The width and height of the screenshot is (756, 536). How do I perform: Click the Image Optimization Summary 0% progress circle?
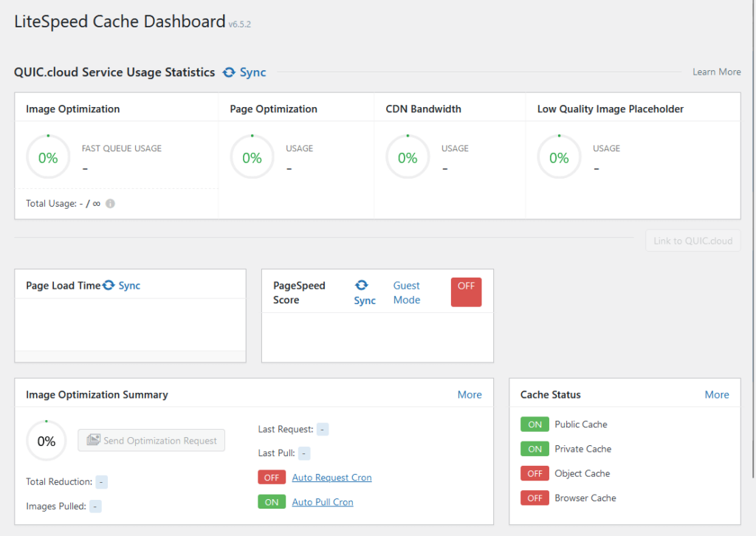click(47, 441)
